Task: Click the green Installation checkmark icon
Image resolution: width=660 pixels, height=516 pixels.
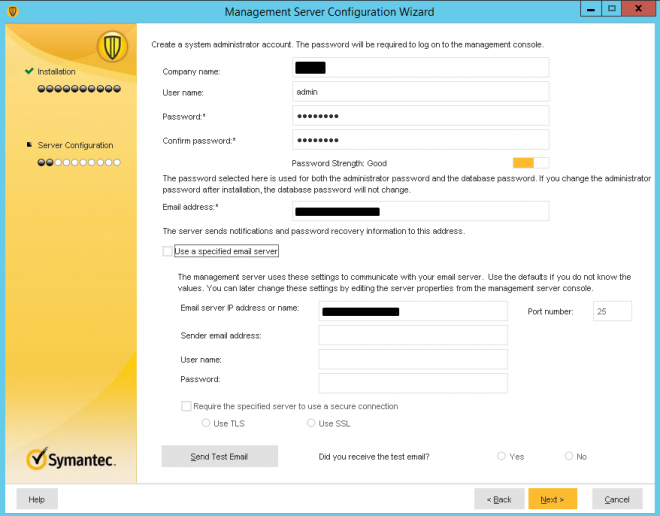Action: [29, 71]
